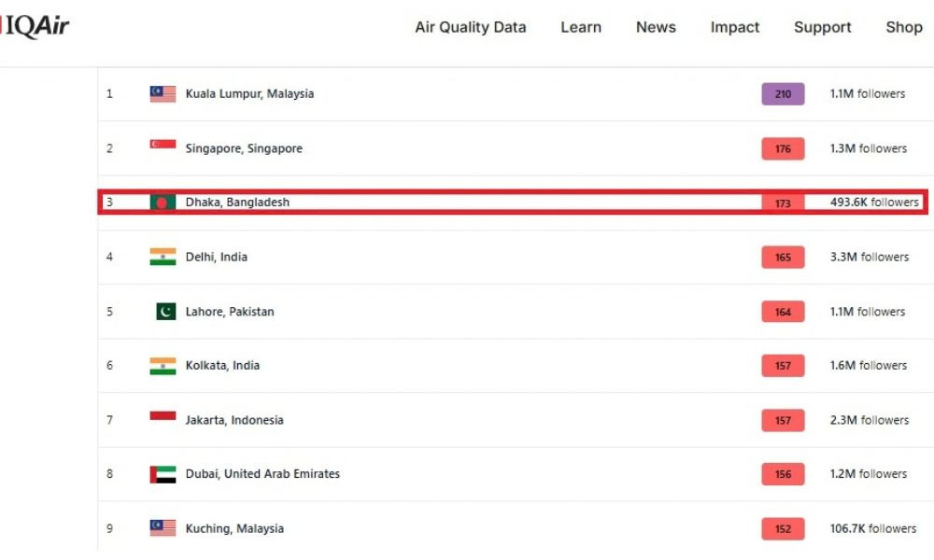Open Jakarta, Indonesia city page
This screenshot has width=934, height=560.
tap(234, 420)
